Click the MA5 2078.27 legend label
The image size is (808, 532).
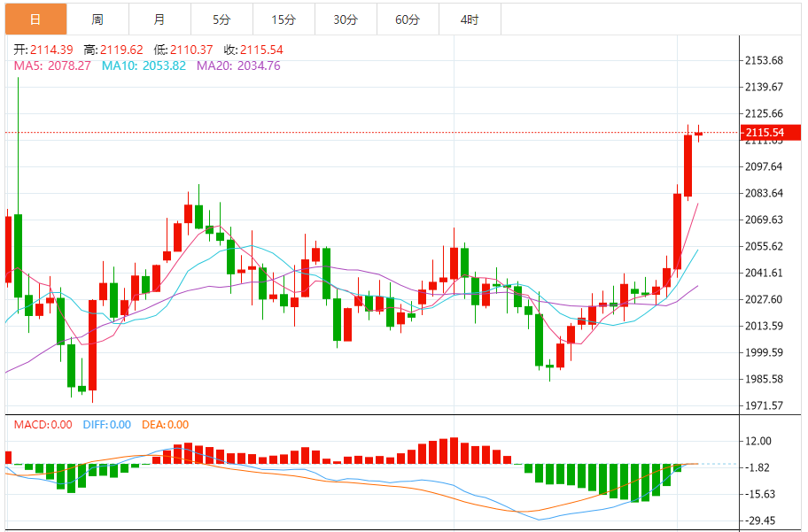pos(52,66)
